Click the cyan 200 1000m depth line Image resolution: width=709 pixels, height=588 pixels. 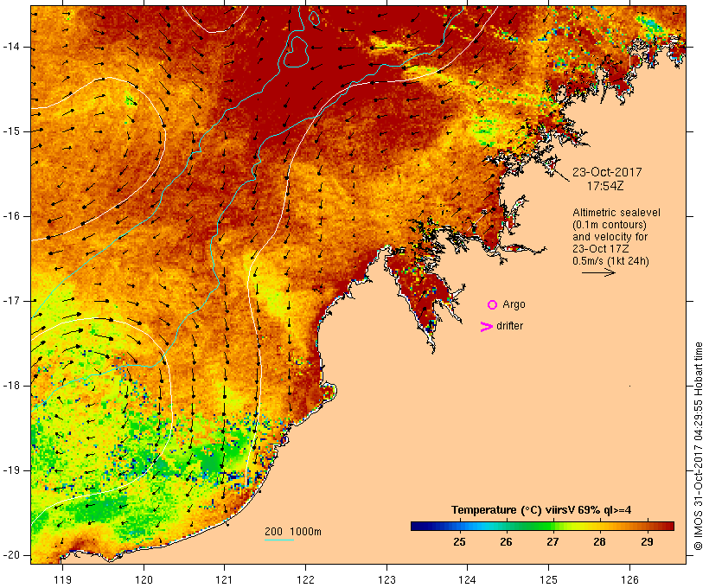coord(279,540)
